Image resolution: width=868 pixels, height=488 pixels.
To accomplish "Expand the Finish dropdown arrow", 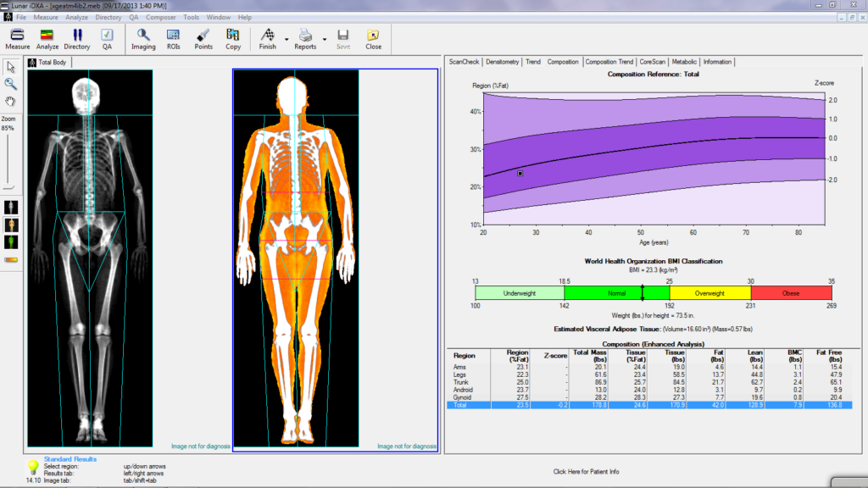I will [287, 39].
